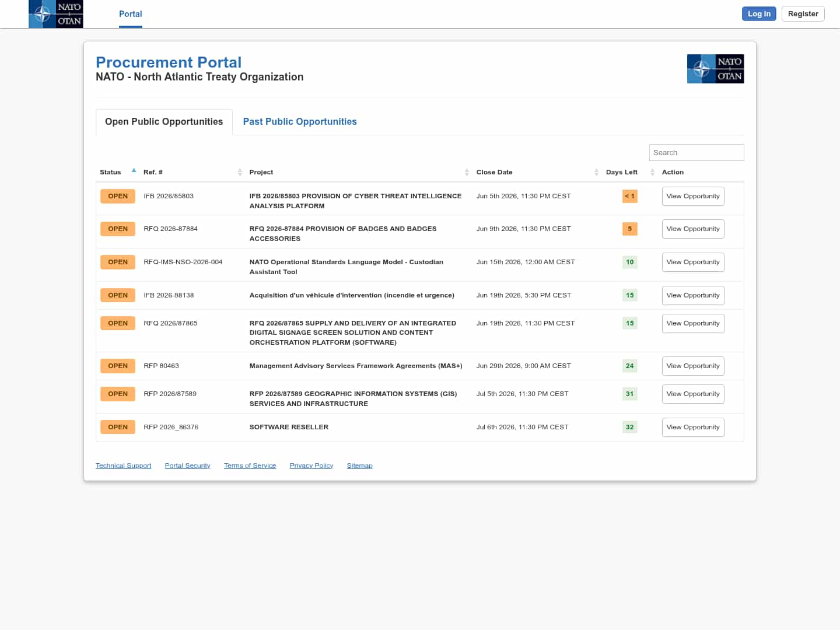Click the Cyber Threat Intelligence project title
This screenshot has height=630, width=840.
pos(356,201)
